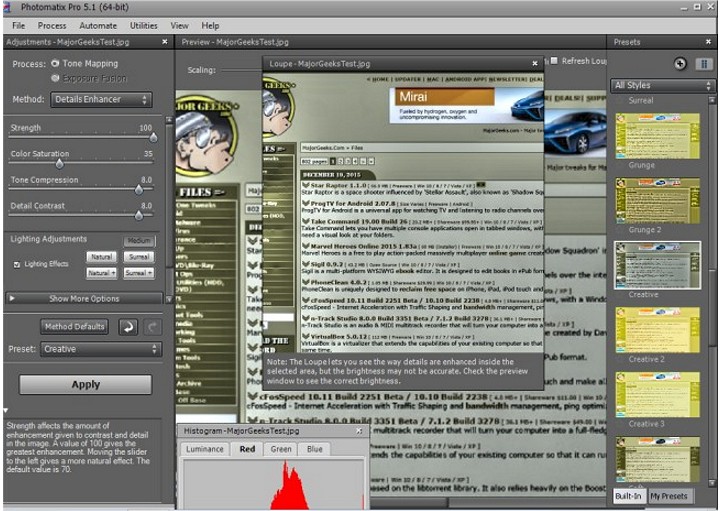Open the All Styles dropdown
The height and width of the screenshot is (511, 721).
(663, 86)
